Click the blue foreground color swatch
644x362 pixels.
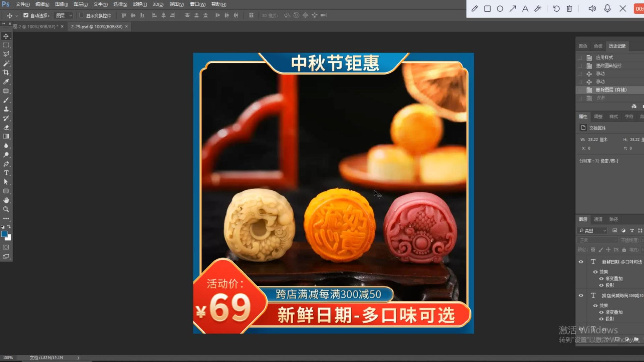(4, 234)
